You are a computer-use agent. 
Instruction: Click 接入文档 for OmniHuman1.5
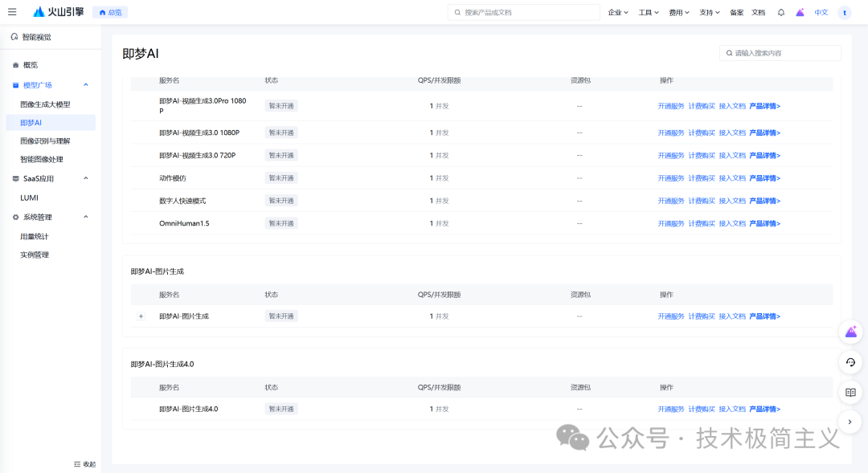[732, 223]
